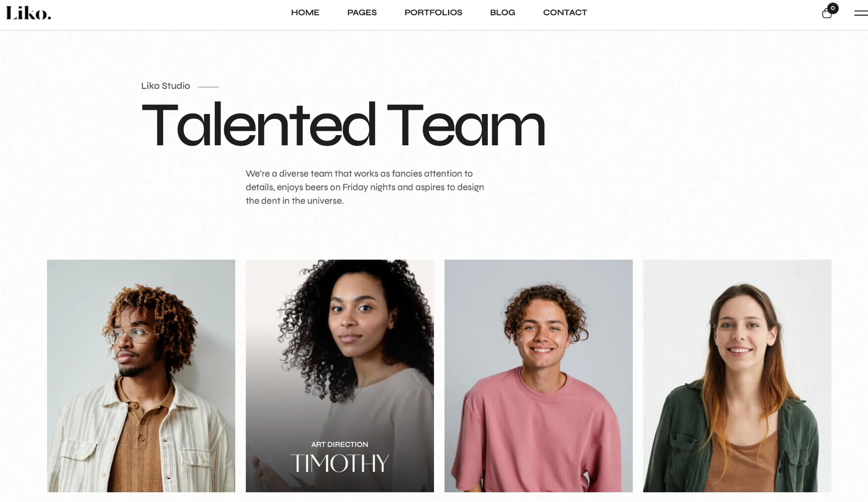Click the cart item count badge
The width and height of the screenshot is (868, 502).
tap(833, 8)
